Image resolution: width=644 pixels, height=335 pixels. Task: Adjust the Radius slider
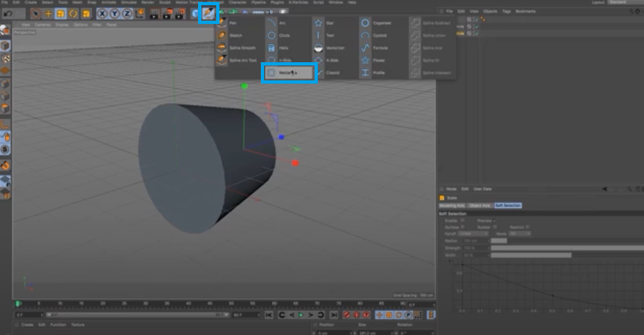[567, 240]
